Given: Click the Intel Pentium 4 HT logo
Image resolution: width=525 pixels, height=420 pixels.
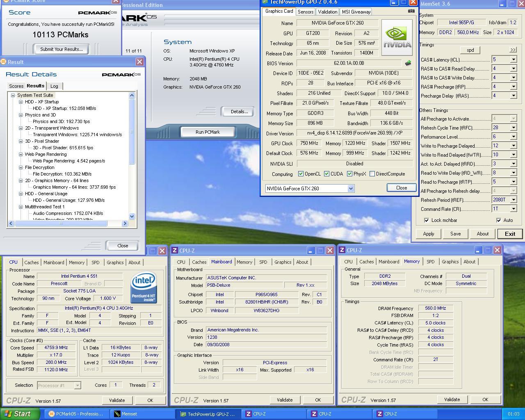Looking at the screenshot, I should (144, 288).
